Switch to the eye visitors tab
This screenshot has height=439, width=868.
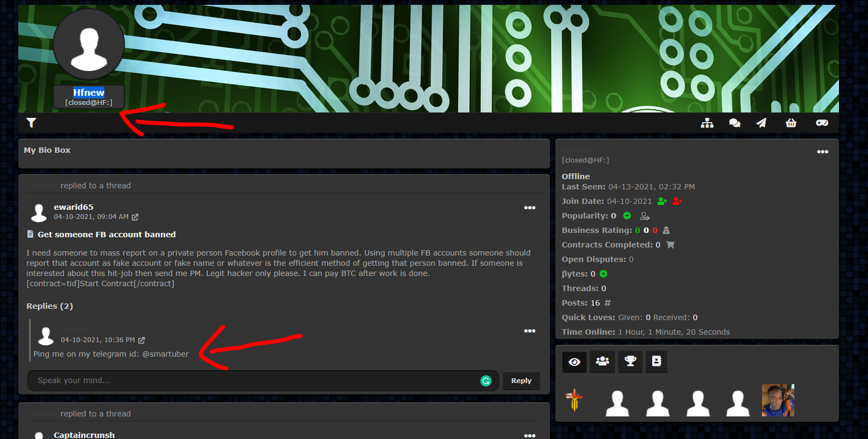coord(575,362)
